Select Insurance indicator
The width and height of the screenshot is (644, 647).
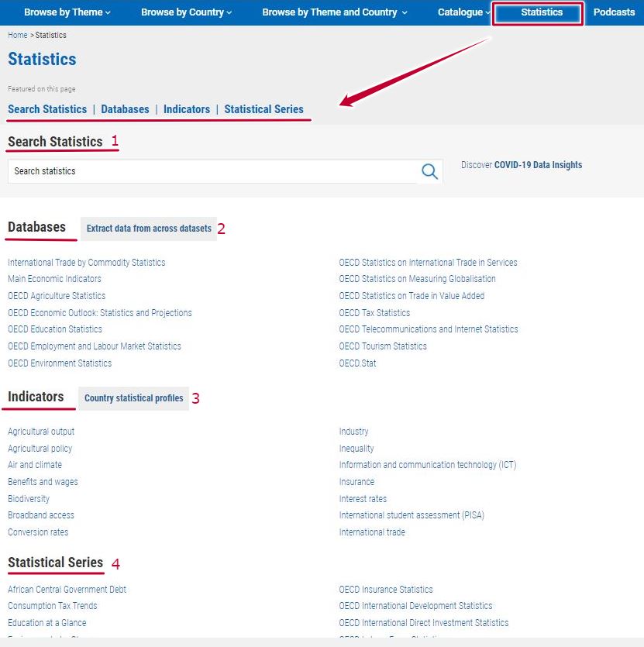pos(356,482)
